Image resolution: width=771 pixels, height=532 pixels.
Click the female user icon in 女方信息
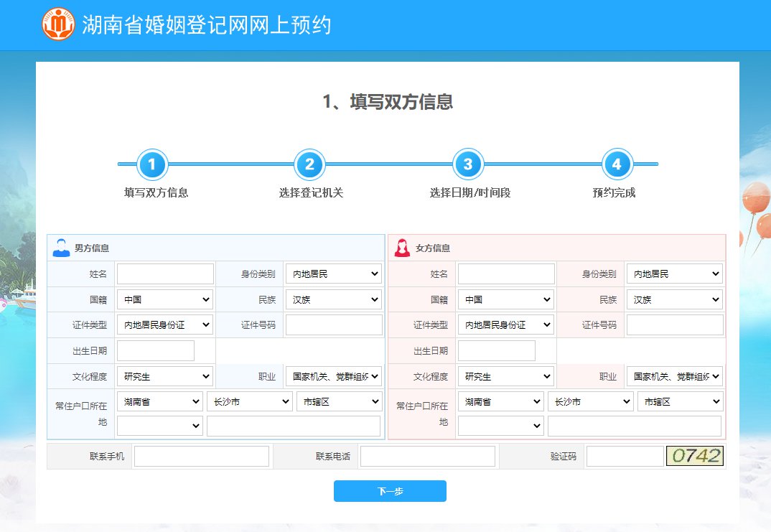point(402,248)
